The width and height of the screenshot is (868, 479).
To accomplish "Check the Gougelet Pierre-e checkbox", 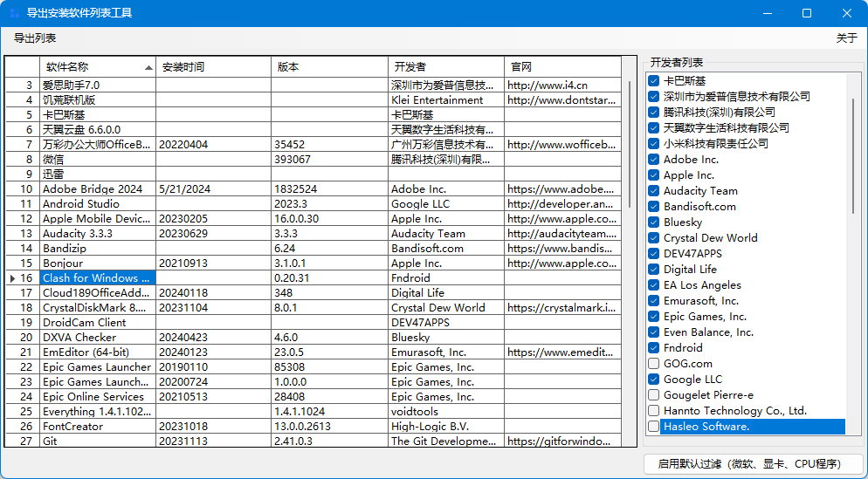I will 653,395.
